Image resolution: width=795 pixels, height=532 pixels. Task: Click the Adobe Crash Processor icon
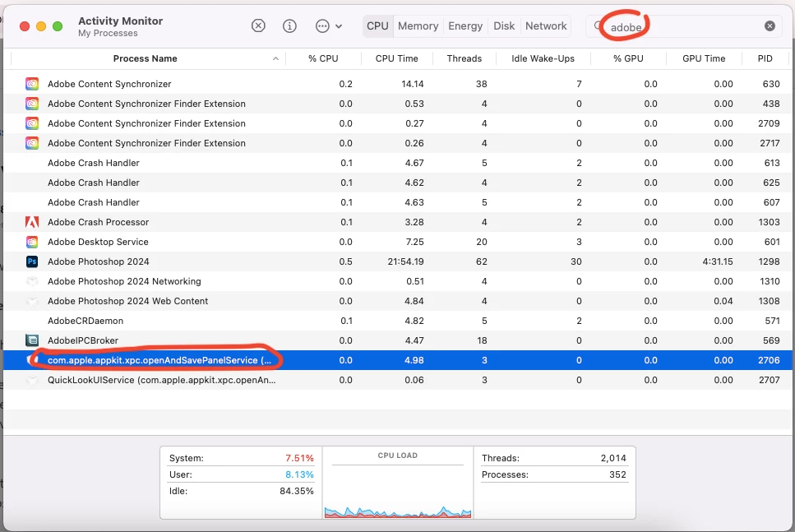[x=32, y=222]
